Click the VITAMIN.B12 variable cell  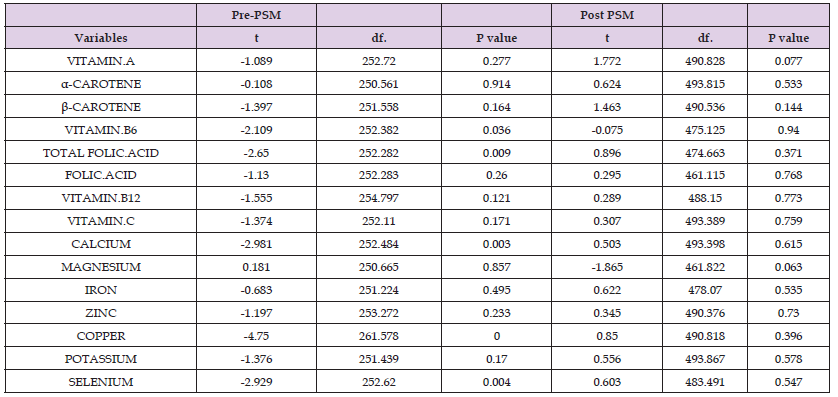(101, 198)
